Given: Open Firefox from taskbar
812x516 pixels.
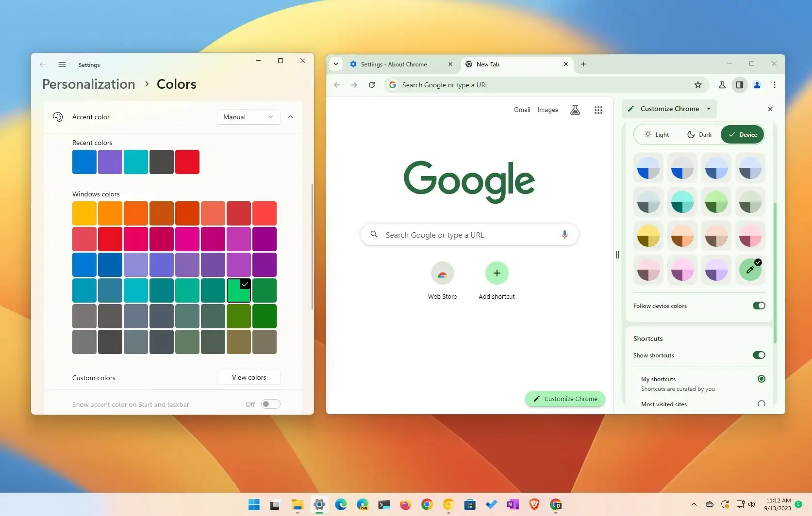Looking at the screenshot, I should (405, 505).
